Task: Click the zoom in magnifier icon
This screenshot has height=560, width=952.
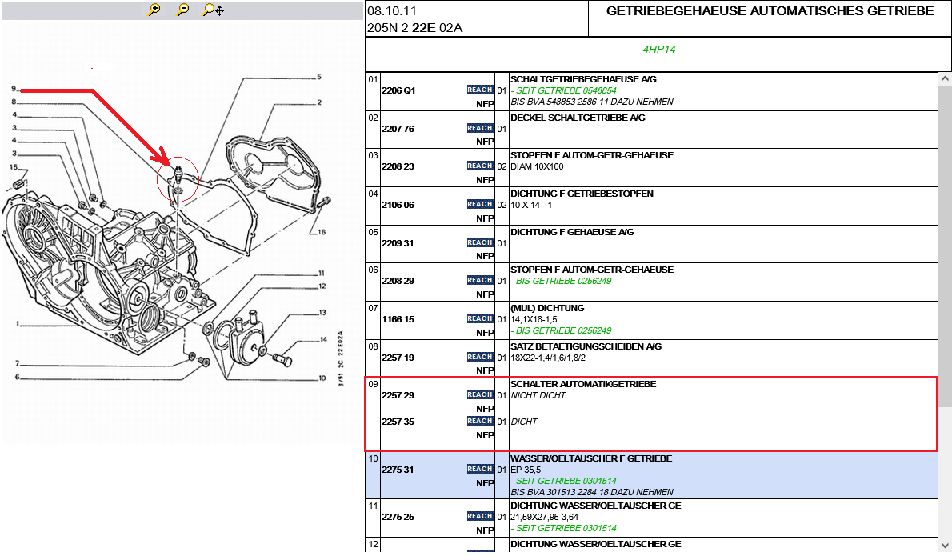Action: (154, 10)
